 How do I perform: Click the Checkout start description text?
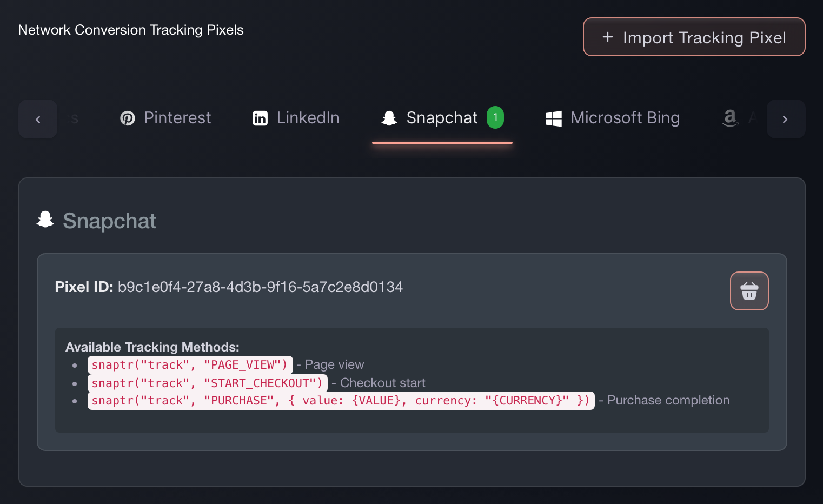click(382, 383)
